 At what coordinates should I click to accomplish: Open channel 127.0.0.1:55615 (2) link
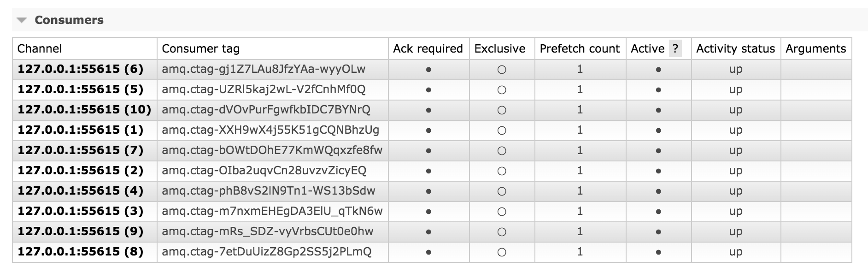[x=81, y=171]
